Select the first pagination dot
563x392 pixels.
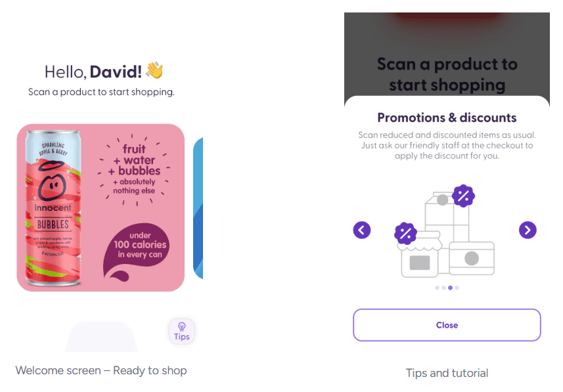(437, 288)
